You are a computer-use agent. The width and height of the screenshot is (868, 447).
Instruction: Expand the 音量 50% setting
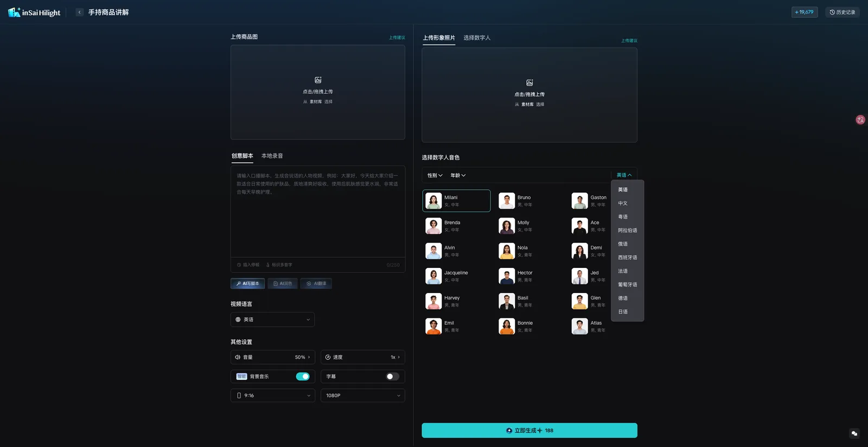click(272, 357)
